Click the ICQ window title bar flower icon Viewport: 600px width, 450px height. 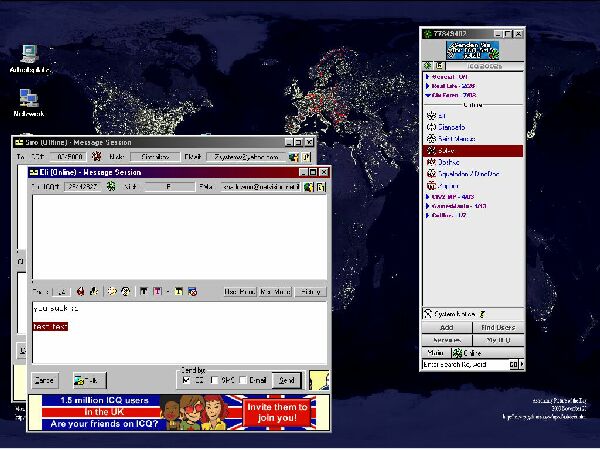tap(427, 34)
